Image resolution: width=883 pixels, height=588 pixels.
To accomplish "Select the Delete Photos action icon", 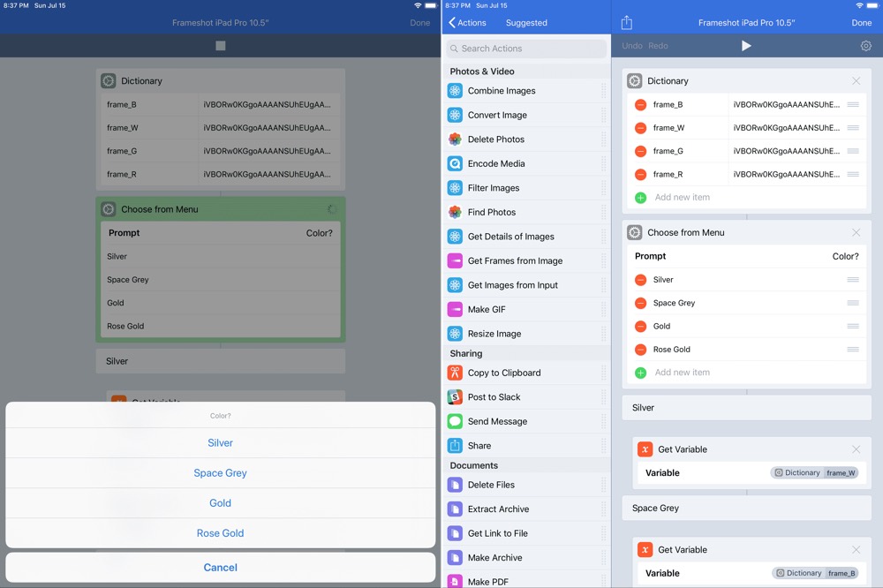I will pyautogui.click(x=455, y=139).
